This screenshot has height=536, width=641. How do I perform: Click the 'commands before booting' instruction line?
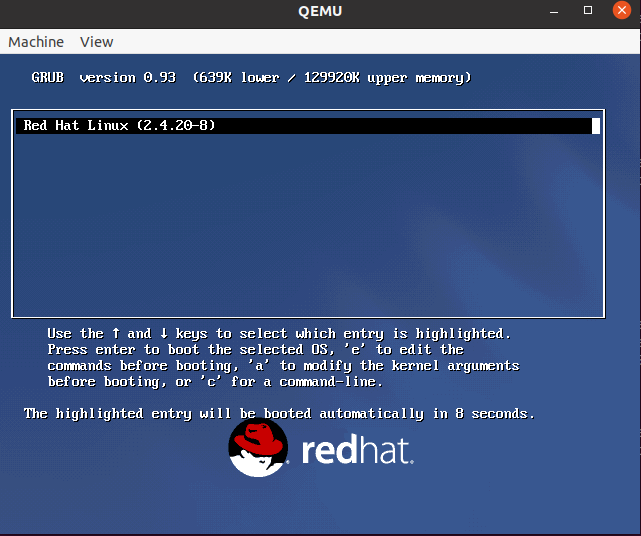coord(283,366)
